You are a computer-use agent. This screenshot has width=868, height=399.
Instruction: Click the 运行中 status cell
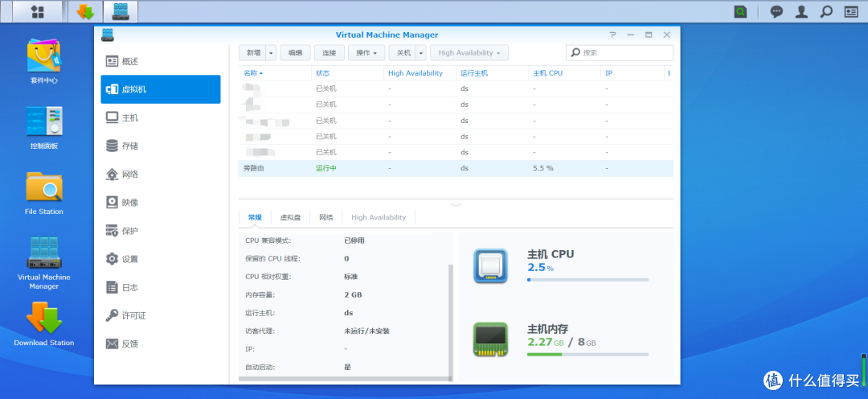coord(326,168)
